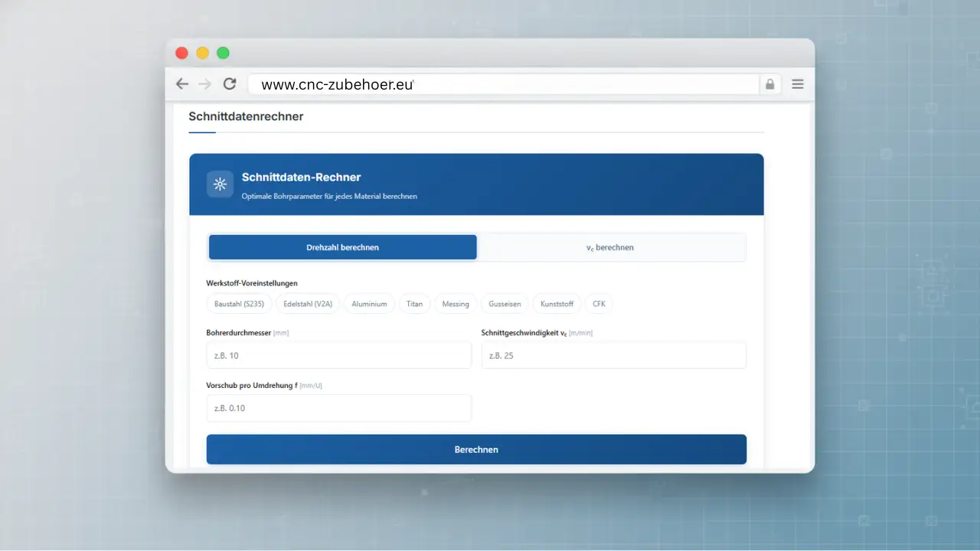Click the Schnittdaten-Rechner card title
Viewport: 980px width, 551px height.
point(301,177)
